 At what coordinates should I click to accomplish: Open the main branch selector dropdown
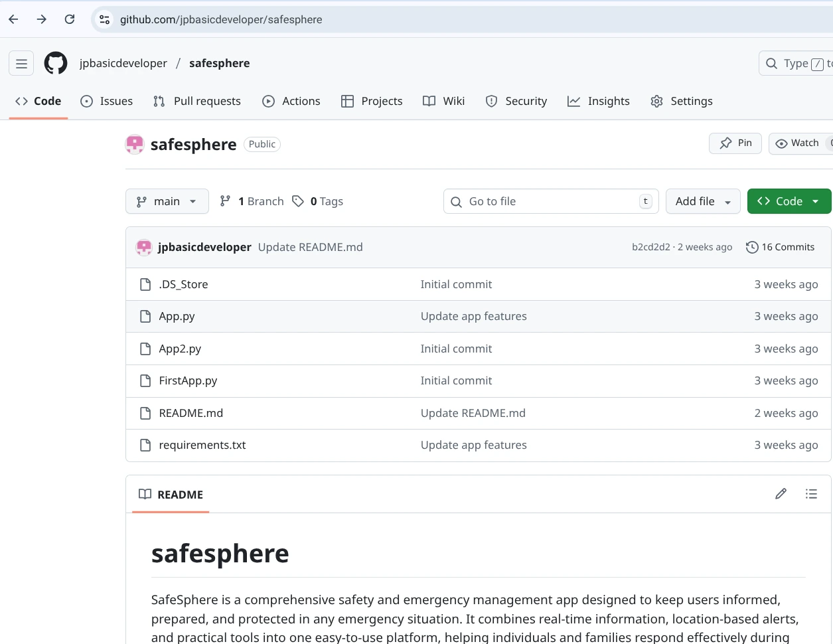pos(167,201)
